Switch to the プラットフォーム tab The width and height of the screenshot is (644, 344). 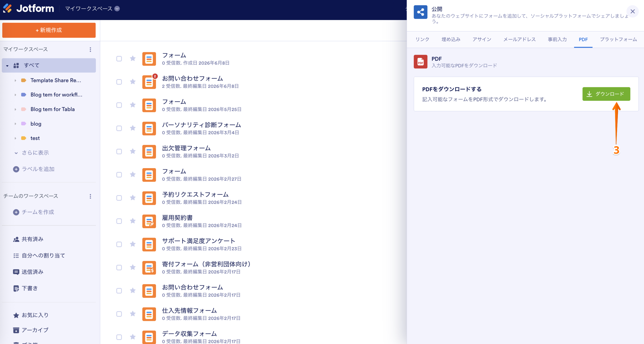[x=619, y=39]
